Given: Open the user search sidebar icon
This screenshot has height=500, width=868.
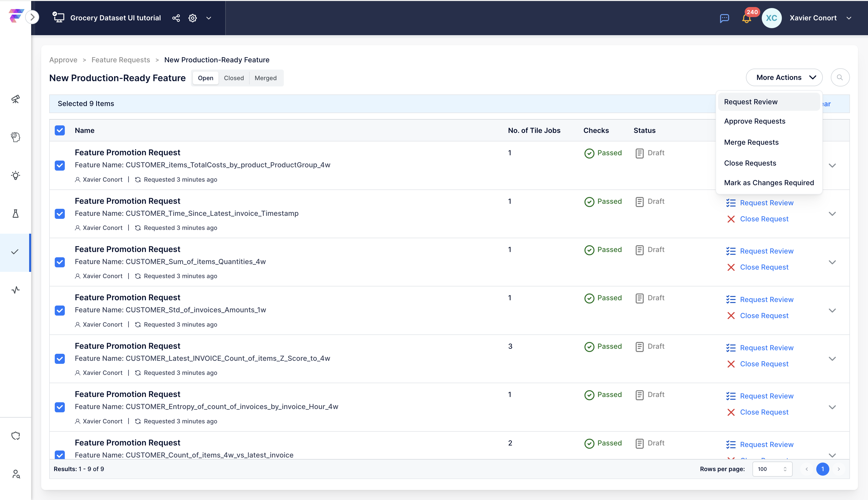Looking at the screenshot, I should coord(16,474).
